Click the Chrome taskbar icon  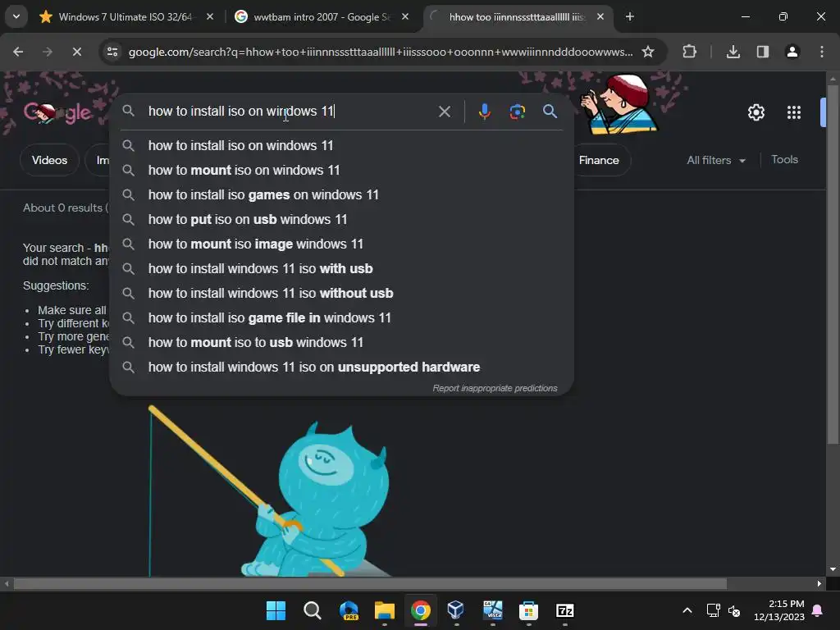pyautogui.click(x=421, y=610)
